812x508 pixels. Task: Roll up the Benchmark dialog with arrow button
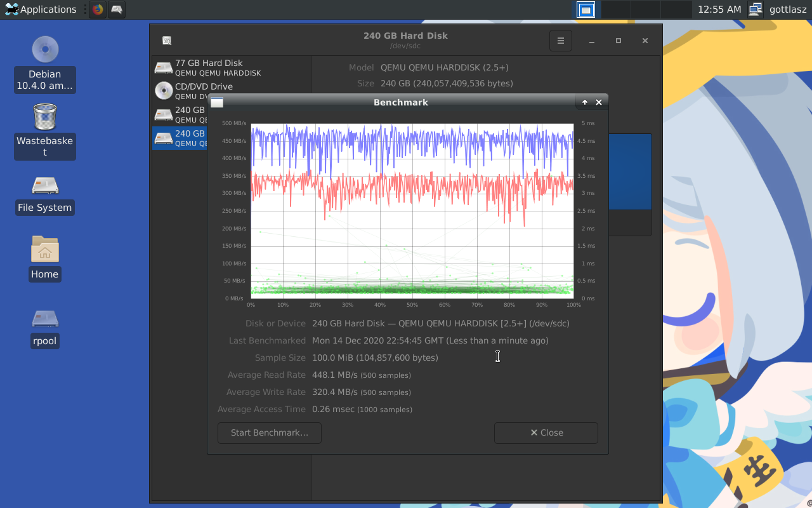pos(585,102)
